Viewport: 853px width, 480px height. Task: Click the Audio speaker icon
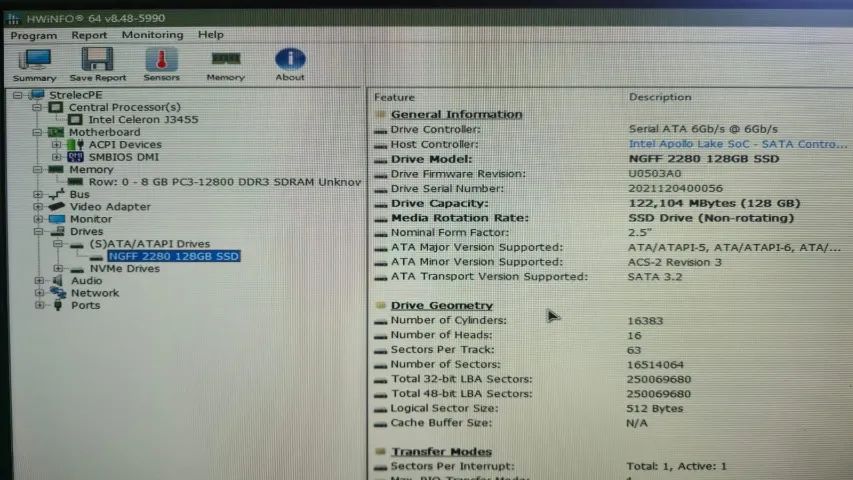pyautogui.click(x=57, y=280)
